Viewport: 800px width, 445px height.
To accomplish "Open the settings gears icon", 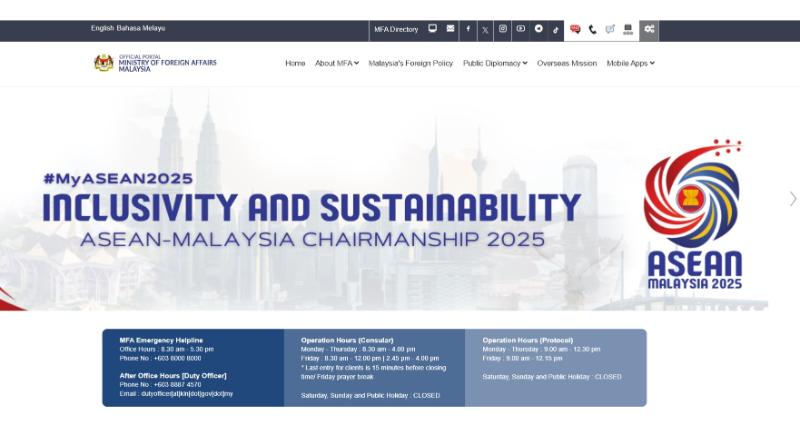I will point(649,29).
